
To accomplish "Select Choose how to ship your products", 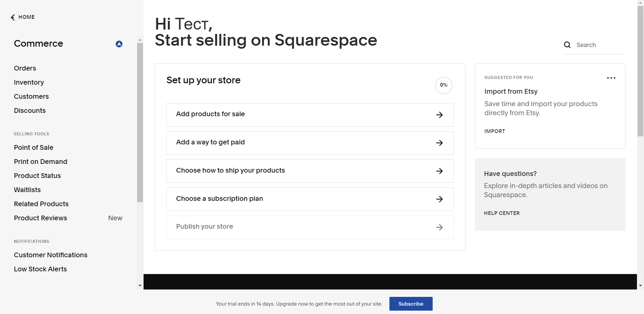I will click(310, 171).
